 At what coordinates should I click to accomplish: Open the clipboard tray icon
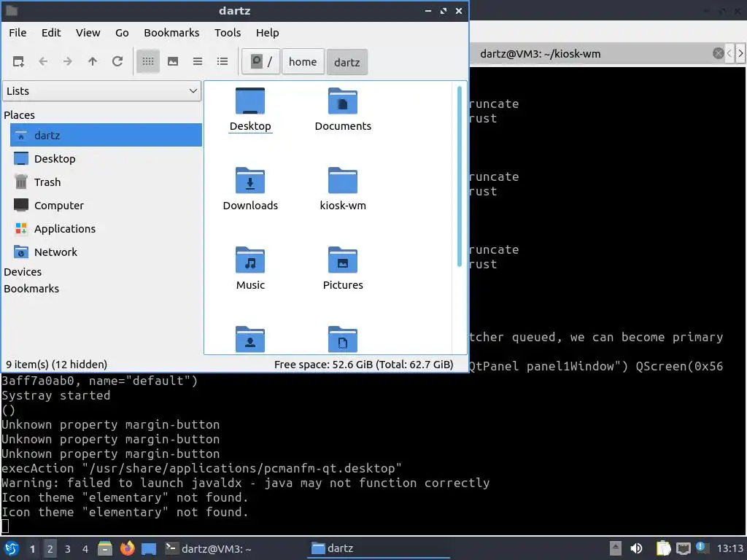tap(663, 548)
